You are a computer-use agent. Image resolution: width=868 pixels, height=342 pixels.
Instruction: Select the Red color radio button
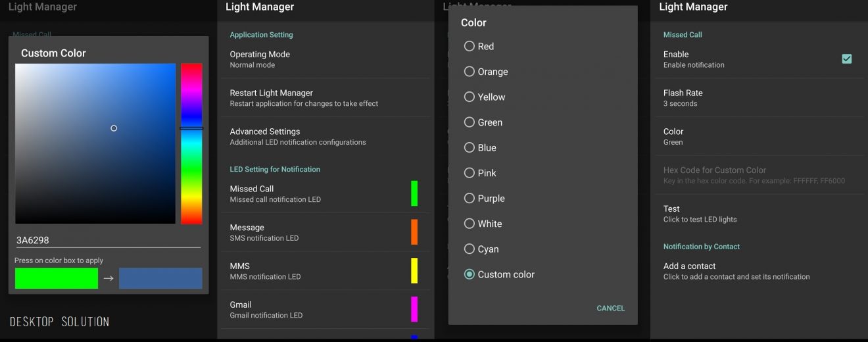click(470, 46)
